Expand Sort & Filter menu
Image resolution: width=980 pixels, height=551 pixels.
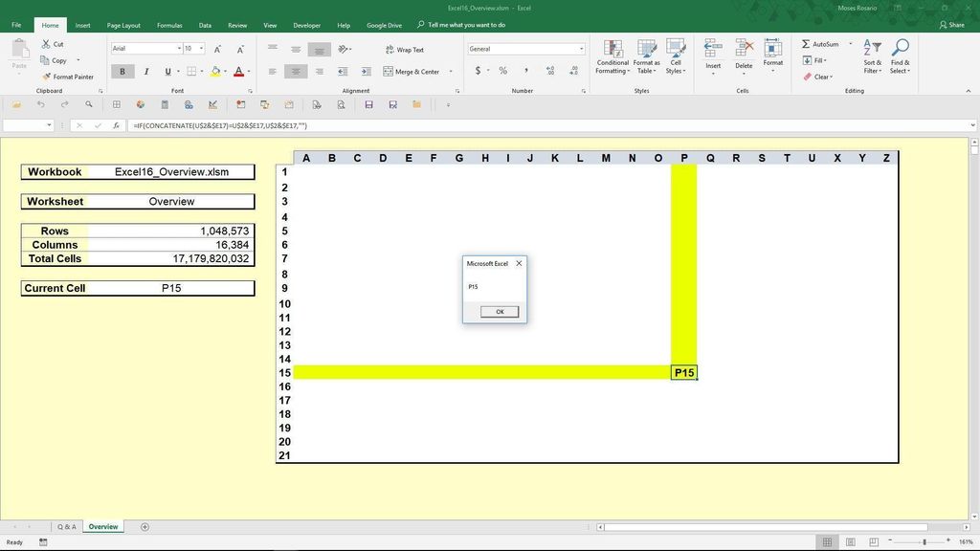[873, 57]
